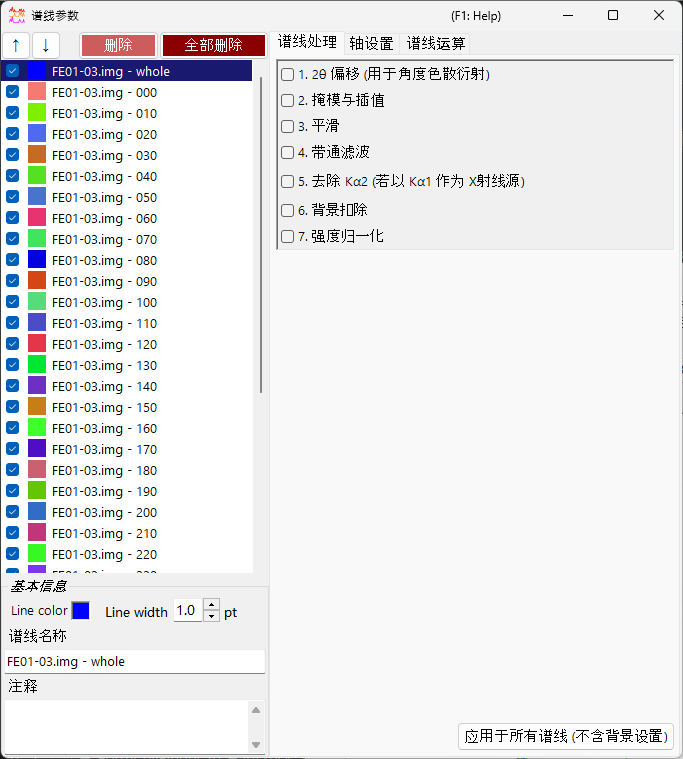Click the blue swatch of the whole profile
Image resolution: width=683 pixels, height=759 pixels.
[x=37, y=71]
